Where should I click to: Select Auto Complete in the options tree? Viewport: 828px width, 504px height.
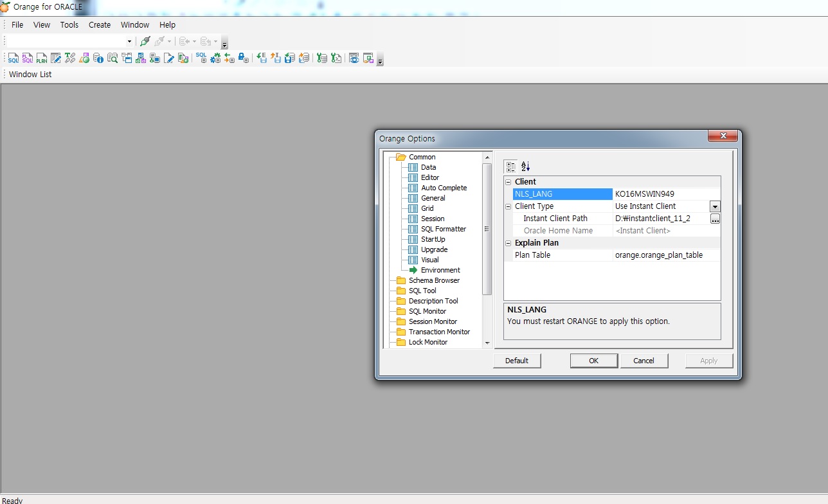pos(444,188)
